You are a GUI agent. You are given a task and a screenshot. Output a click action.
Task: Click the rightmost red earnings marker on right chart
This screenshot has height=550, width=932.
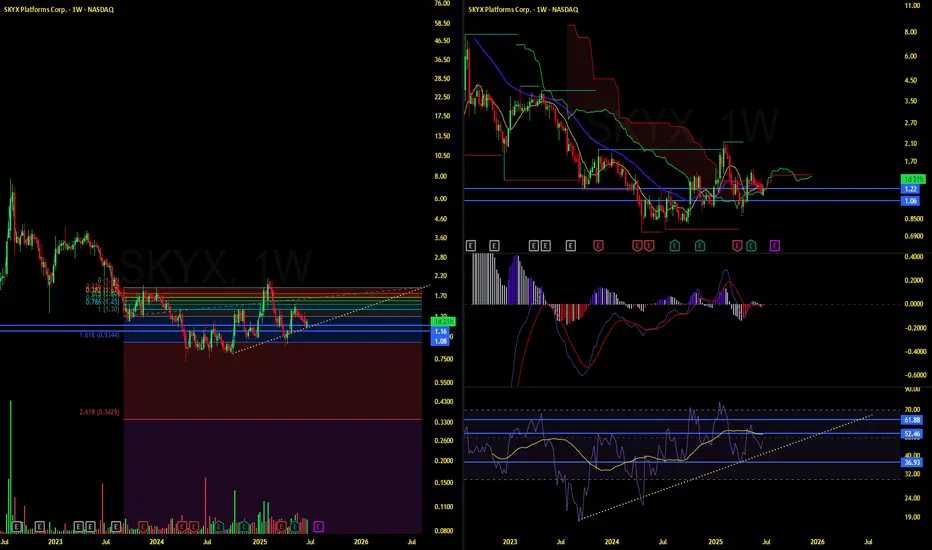click(x=737, y=245)
